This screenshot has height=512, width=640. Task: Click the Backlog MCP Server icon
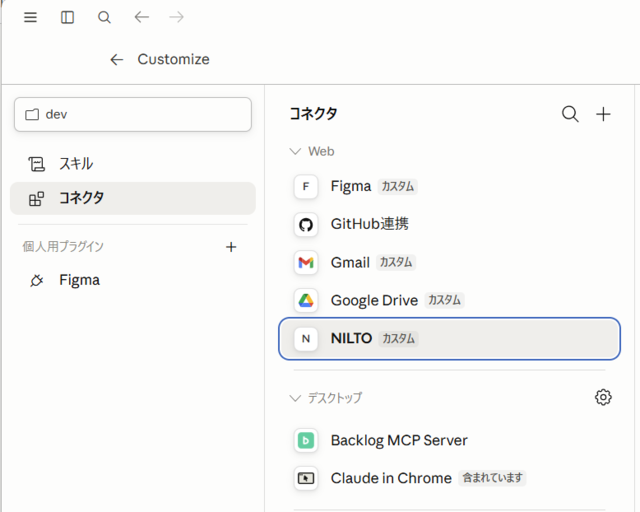306,441
